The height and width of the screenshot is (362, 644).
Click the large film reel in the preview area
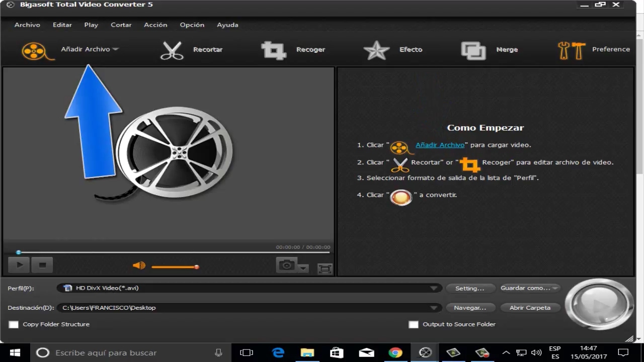point(174,152)
